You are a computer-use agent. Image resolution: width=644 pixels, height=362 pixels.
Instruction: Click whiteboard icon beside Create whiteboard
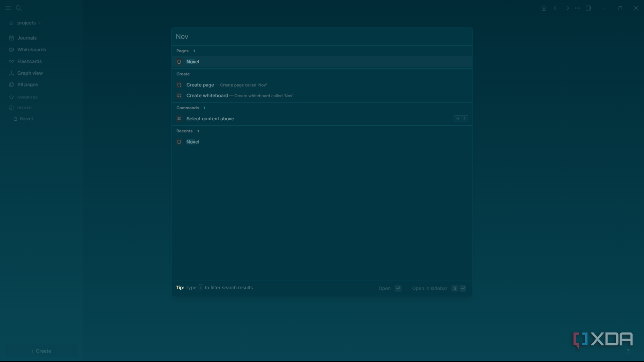coord(179,96)
